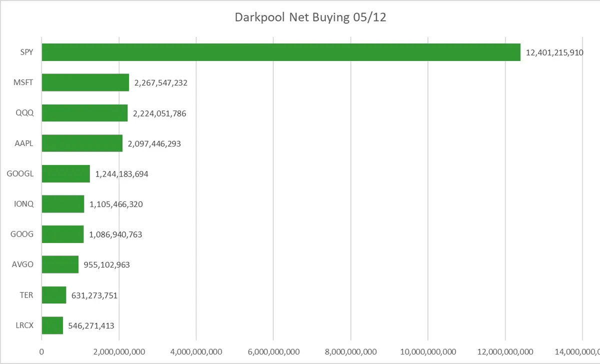Select data label 631,273,751
Viewport: 600px width, 364px height.
tap(94, 295)
